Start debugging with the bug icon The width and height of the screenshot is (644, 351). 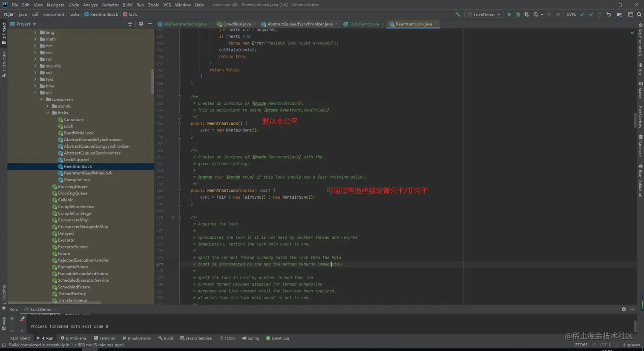tap(518, 14)
